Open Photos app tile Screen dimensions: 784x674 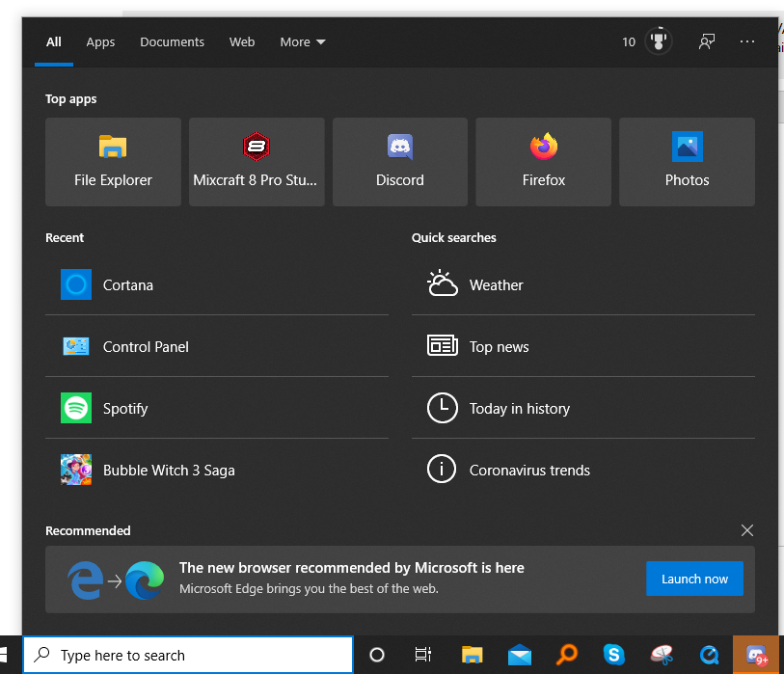[x=687, y=162]
